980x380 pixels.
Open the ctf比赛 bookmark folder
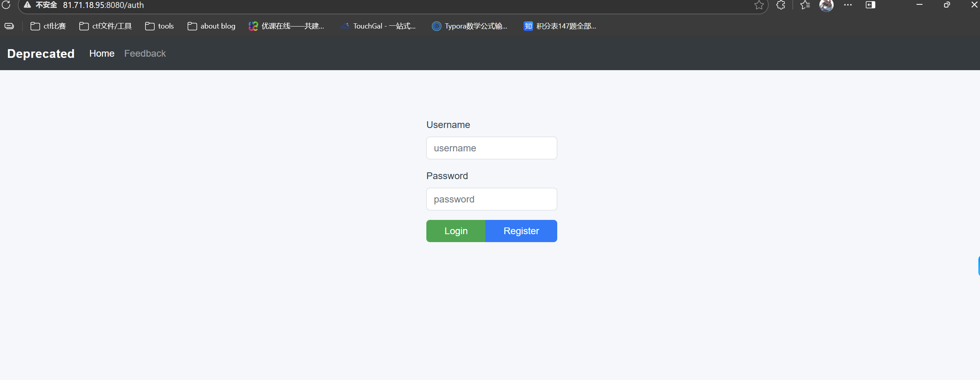(48, 26)
